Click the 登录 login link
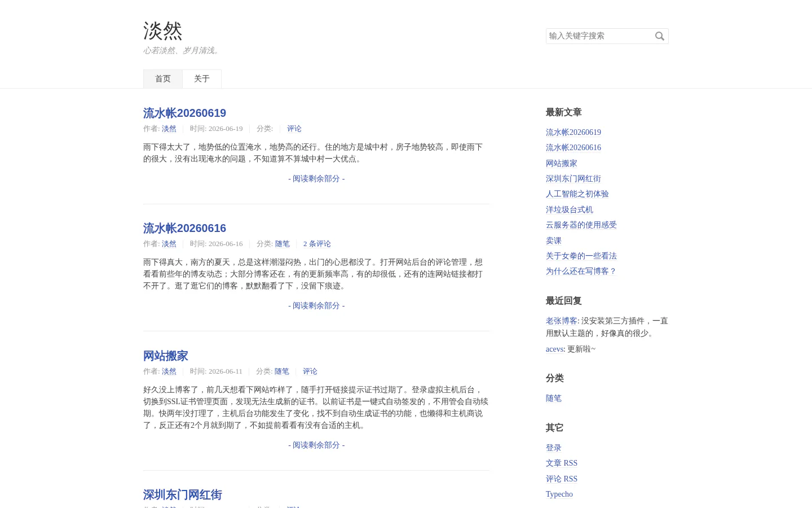Image resolution: width=812 pixels, height=508 pixels. (554, 448)
